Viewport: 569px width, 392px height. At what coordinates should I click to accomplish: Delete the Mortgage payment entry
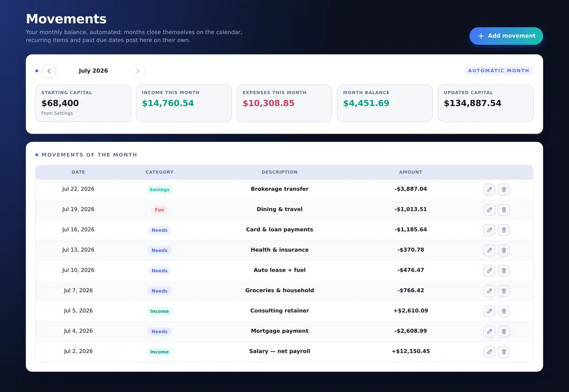pos(504,331)
